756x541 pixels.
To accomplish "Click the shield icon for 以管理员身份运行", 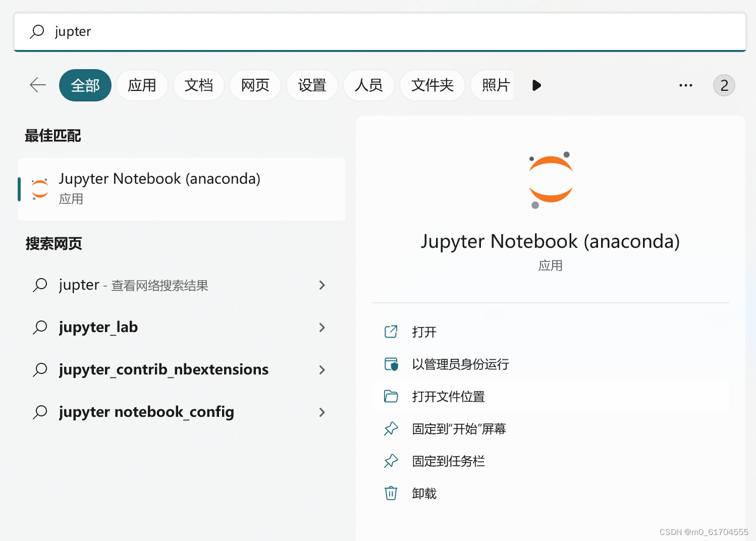I will pyautogui.click(x=391, y=364).
